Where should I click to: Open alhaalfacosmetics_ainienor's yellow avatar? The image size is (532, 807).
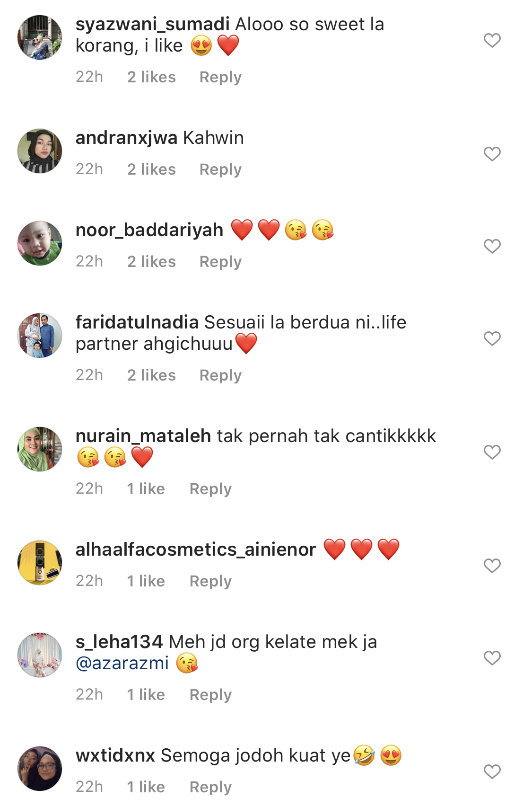coord(40,563)
